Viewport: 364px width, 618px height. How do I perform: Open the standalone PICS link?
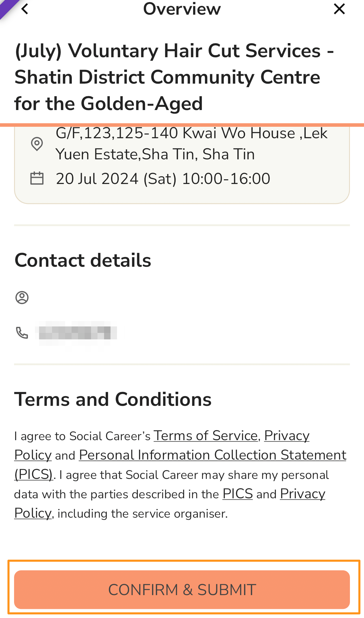click(x=238, y=494)
